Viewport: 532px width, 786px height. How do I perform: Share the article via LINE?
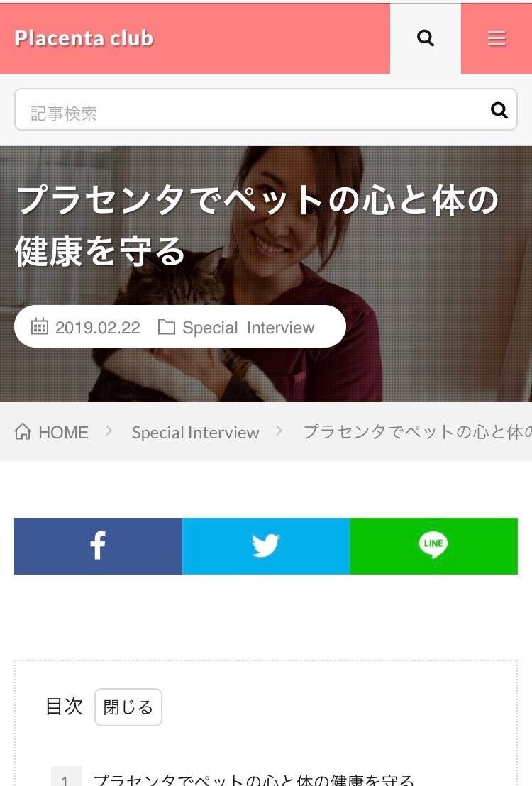click(433, 546)
